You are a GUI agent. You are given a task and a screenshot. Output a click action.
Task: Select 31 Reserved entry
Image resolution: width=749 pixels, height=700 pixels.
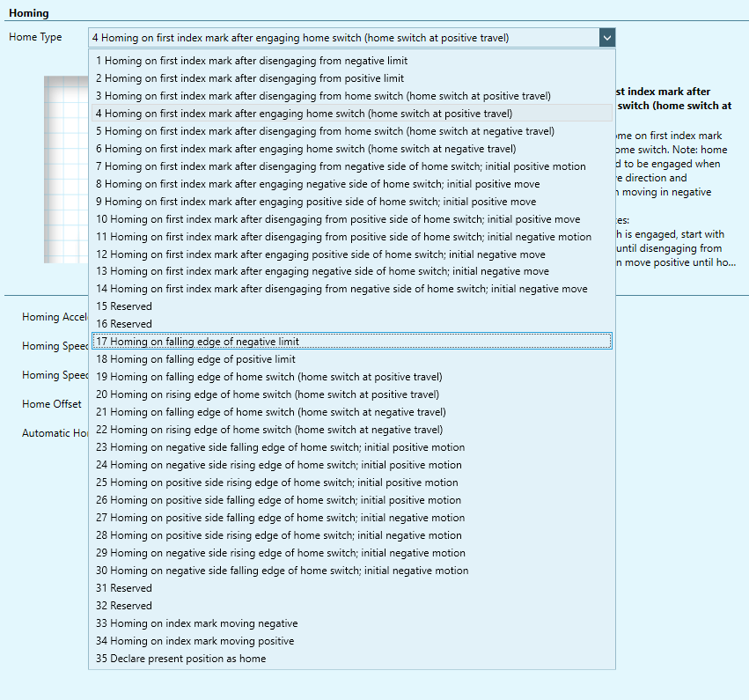tap(351, 588)
